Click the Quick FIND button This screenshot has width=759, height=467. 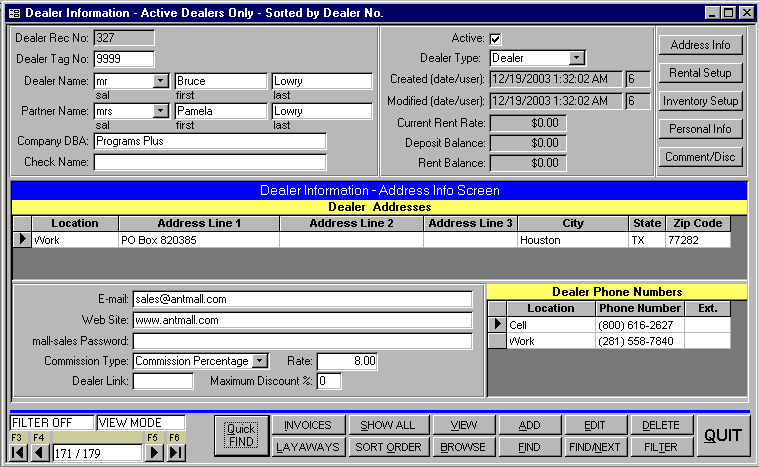tap(240, 436)
